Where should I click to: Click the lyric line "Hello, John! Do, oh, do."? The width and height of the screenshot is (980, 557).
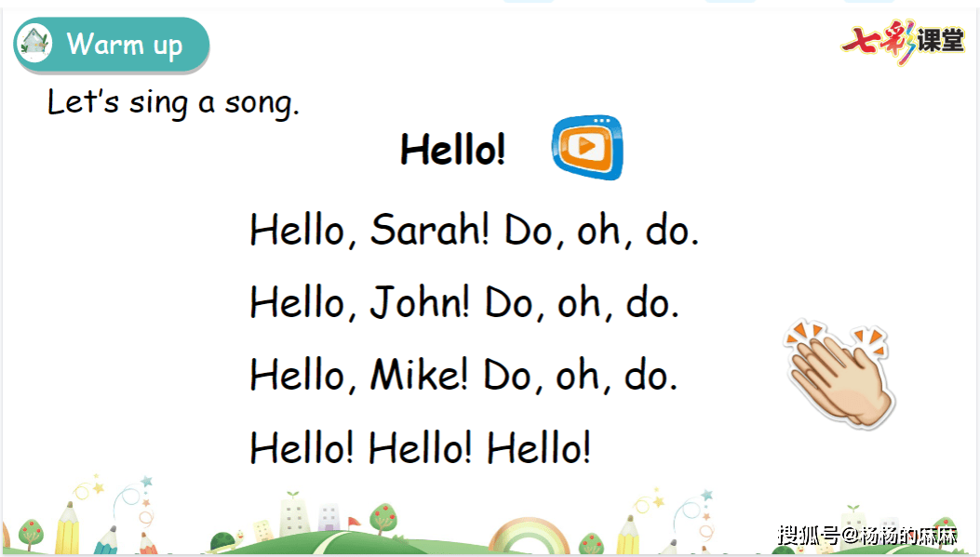(x=464, y=303)
